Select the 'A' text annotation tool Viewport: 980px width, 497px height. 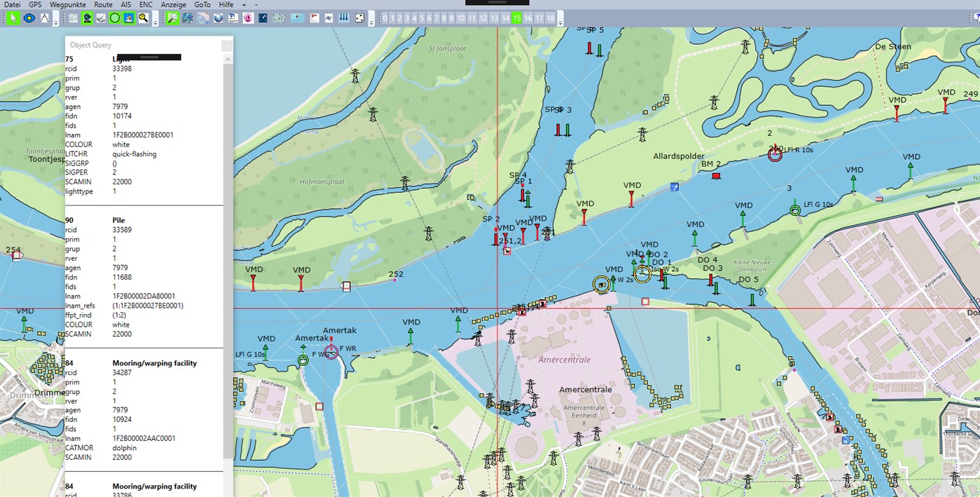[44, 18]
